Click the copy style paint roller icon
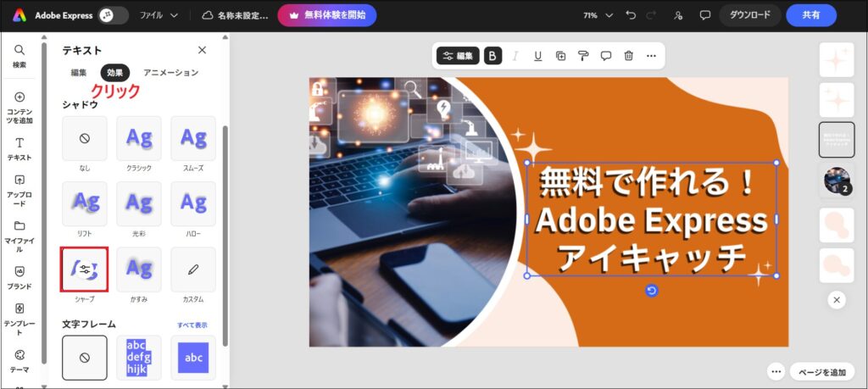868x389 pixels. [583, 55]
